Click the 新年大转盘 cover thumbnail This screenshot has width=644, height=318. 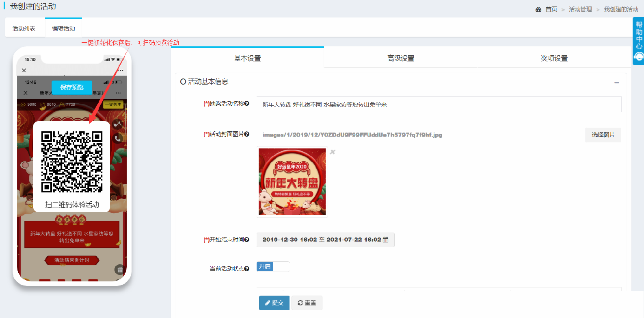click(292, 182)
